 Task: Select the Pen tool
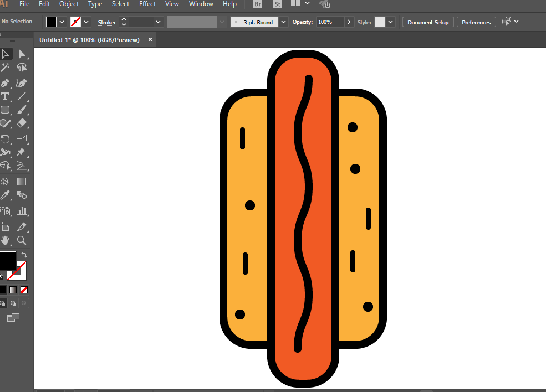pos(6,83)
